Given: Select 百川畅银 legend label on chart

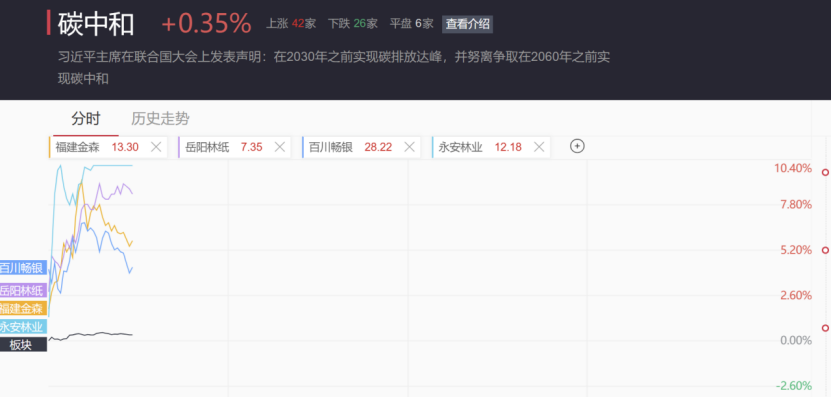Looking at the screenshot, I should [x=23, y=268].
